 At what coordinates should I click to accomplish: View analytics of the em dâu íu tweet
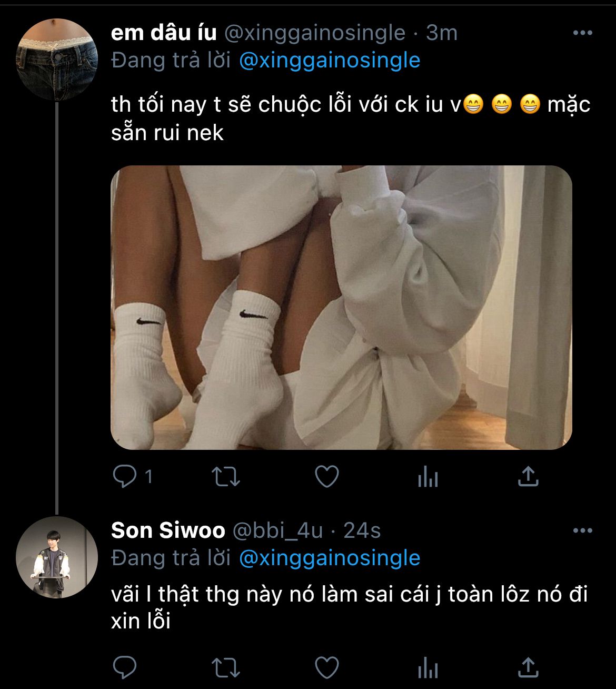[x=428, y=477]
